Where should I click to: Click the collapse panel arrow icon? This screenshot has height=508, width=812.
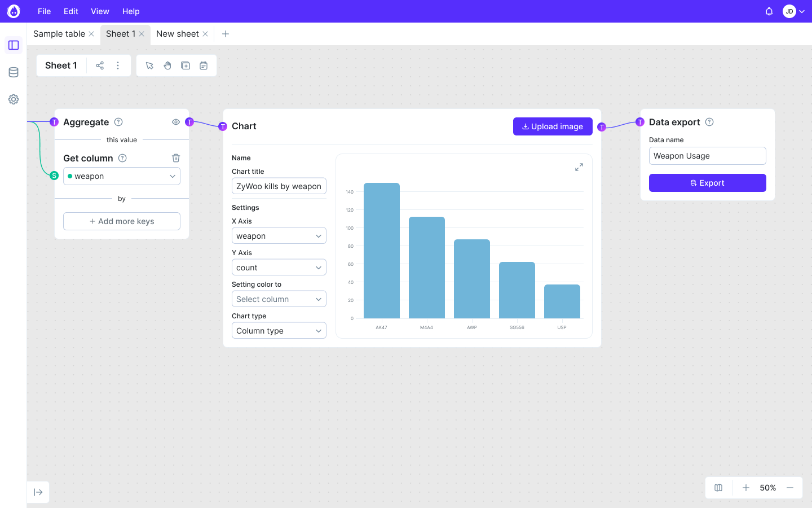(38, 492)
